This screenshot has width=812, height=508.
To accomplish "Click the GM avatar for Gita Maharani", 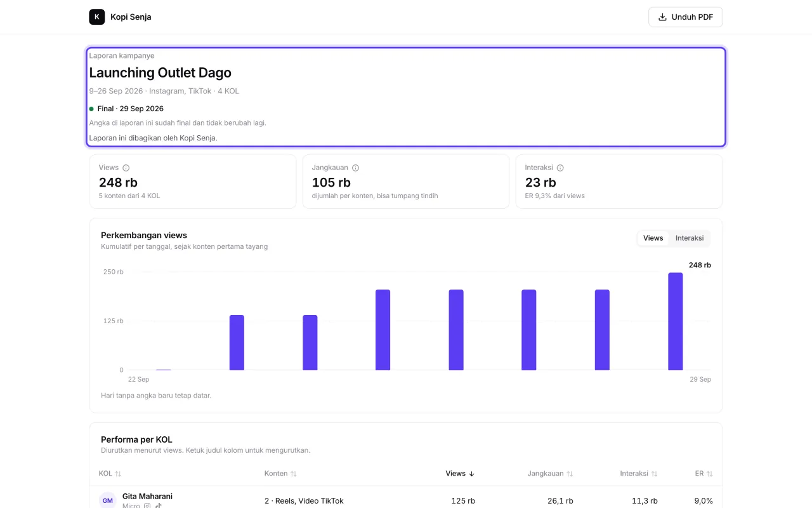I will click(x=108, y=500).
